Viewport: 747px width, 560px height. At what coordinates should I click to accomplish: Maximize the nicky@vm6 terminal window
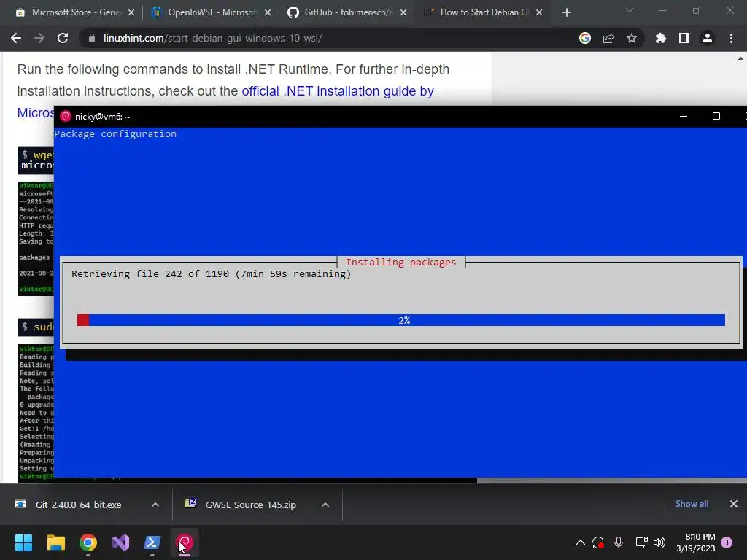tap(716, 116)
